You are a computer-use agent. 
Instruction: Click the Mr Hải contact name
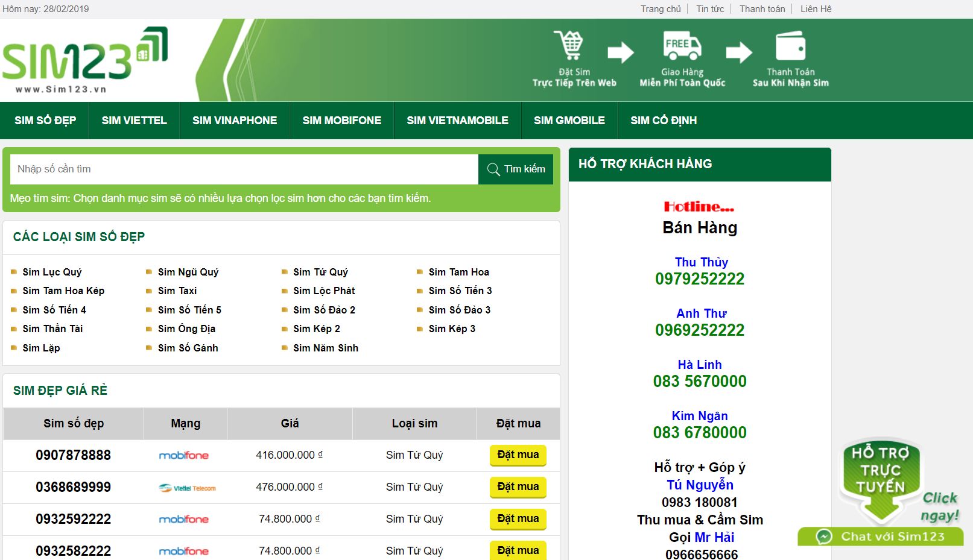click(714, 538)
